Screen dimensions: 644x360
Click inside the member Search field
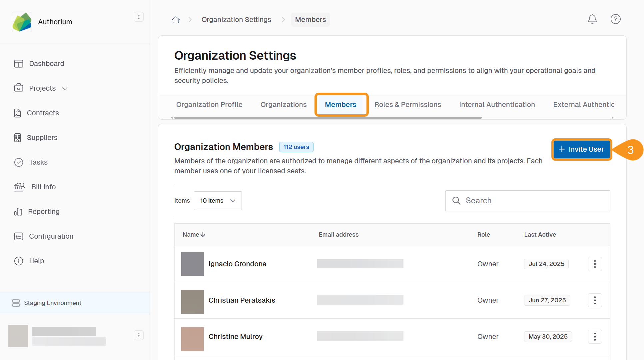coord(527,201)
